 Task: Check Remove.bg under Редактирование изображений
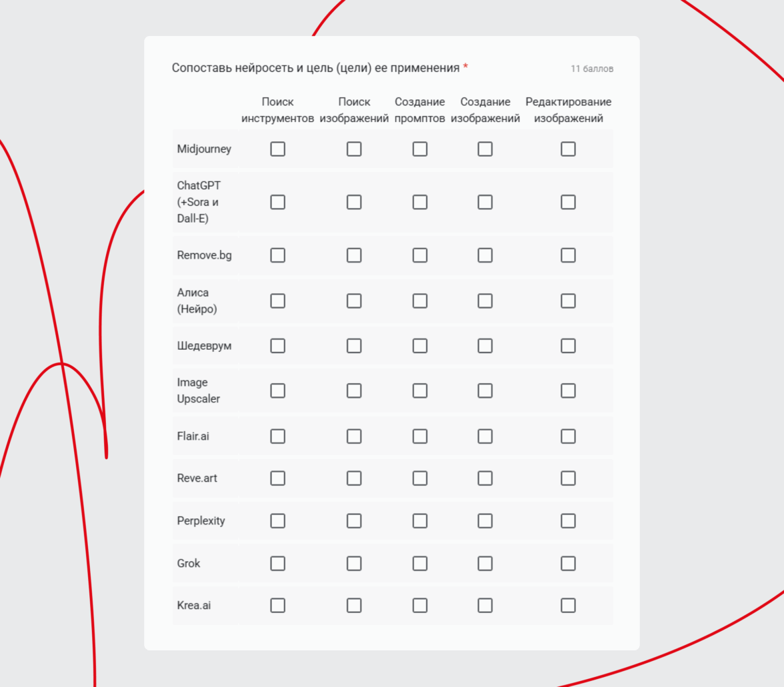(568, 255)
